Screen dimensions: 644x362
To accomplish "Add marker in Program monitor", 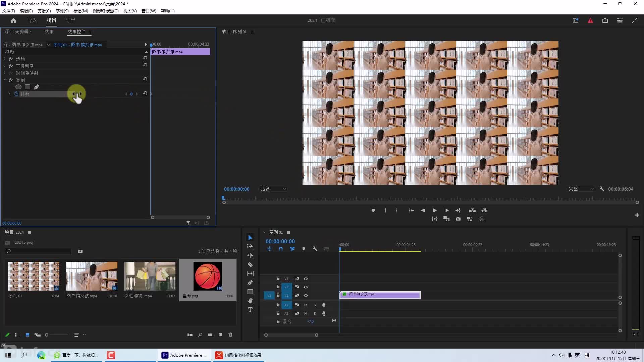I will tap(373, 210).
